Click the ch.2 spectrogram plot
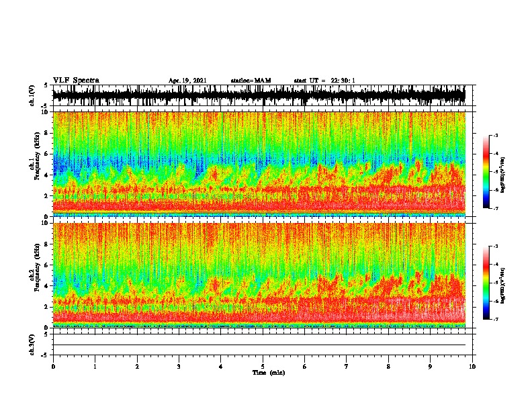 259,275
